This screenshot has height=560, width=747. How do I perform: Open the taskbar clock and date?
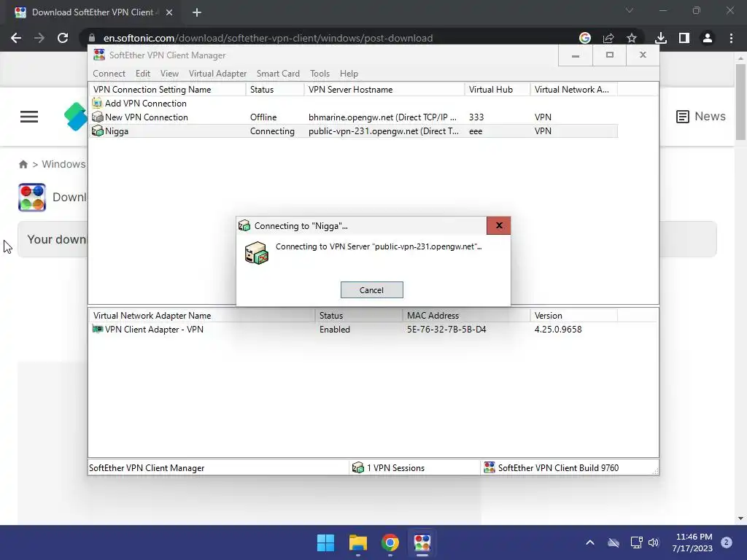(x=694, y=542)
